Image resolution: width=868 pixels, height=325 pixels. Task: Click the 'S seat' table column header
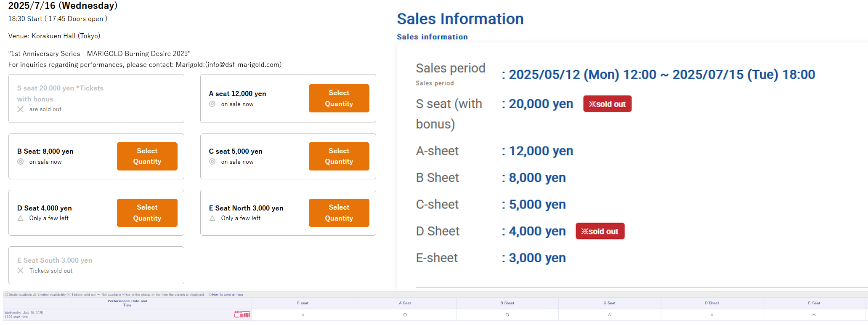tap(303, 303)
